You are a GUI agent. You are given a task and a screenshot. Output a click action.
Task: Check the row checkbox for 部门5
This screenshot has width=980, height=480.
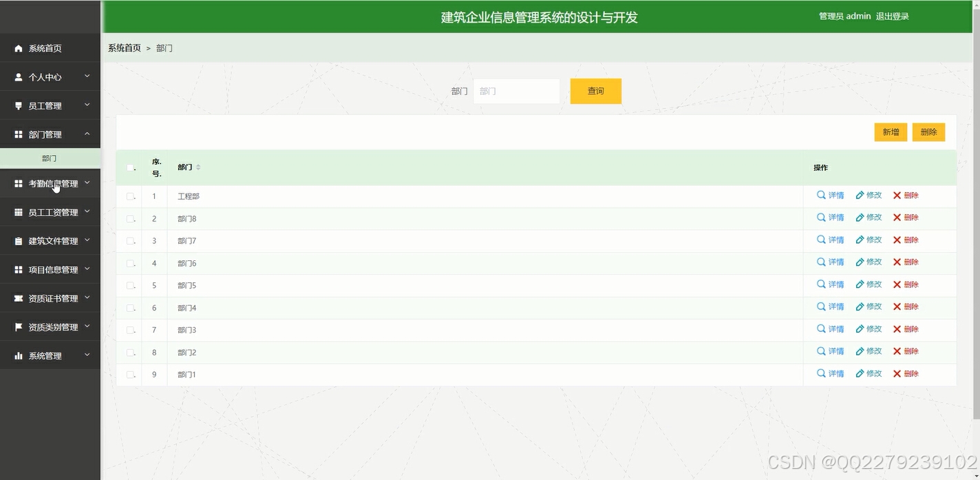(x=129, y=284)
